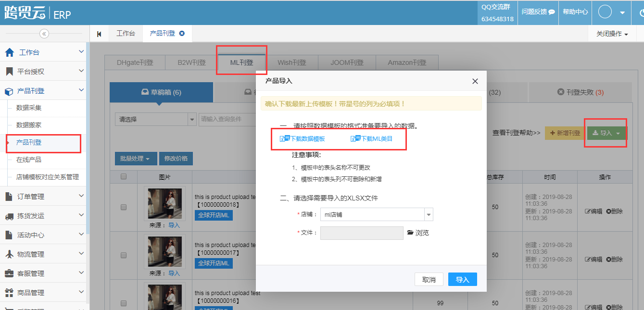Viewport: 644px width, 310px height.
Task: Click the 下载数据模板 link
Action: (307, 139)
